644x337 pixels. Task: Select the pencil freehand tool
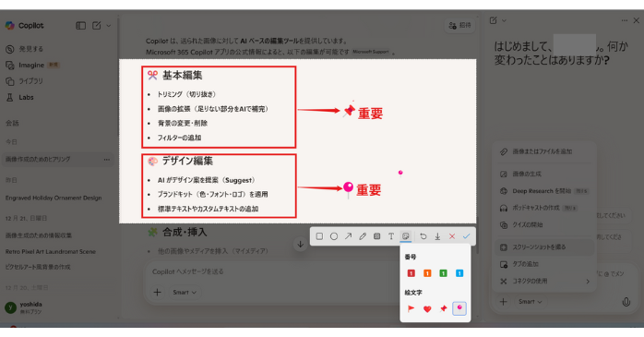(x=363, y=236)
